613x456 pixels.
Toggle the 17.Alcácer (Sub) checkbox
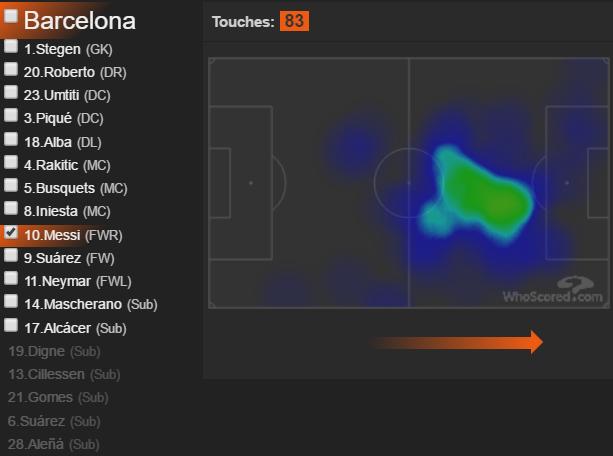tap(11, 325)
